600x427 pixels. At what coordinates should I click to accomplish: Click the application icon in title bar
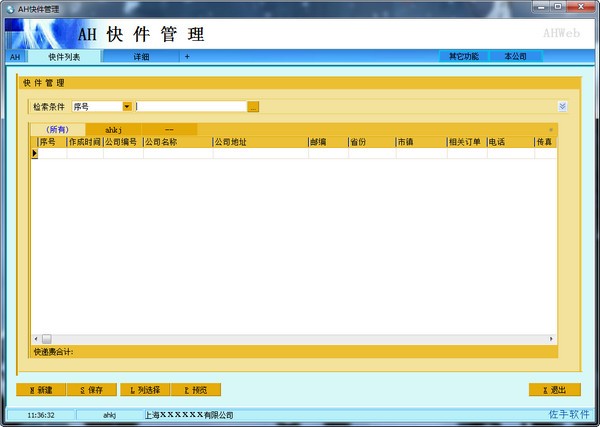(x=10, y=9)
